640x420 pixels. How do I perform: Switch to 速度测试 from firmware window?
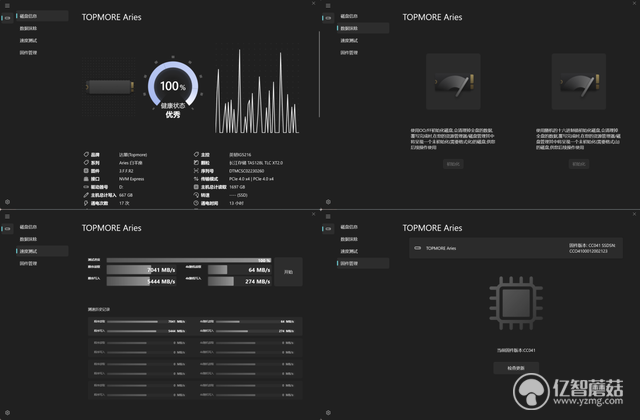(362, 251)
